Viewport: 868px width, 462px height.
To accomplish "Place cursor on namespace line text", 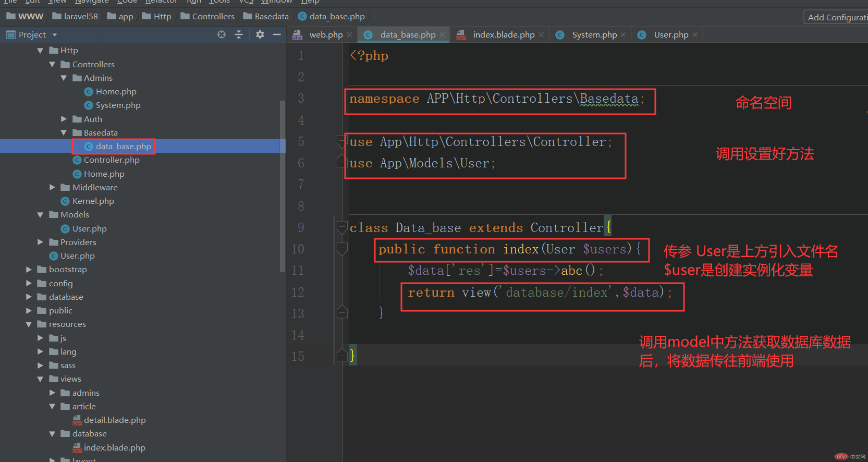I will tap(497, 99).
